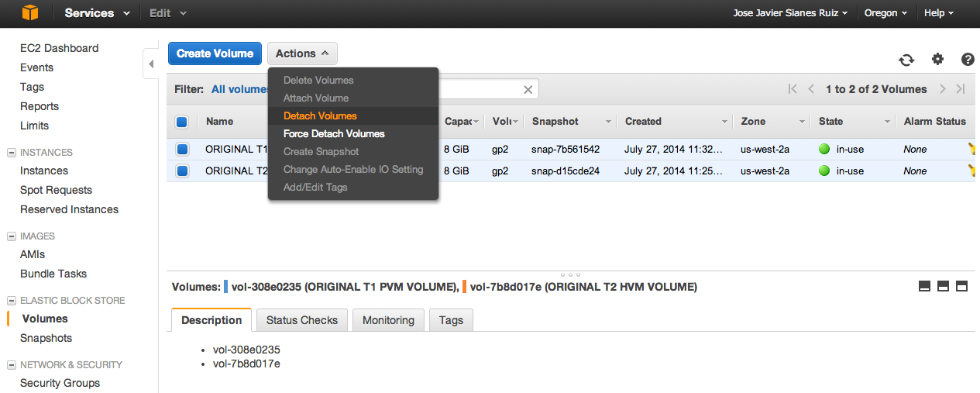This screenshot has width=980, height=393.
Task: Collapse the NETWORK & SECURITY section
Action: click(12, 365)
